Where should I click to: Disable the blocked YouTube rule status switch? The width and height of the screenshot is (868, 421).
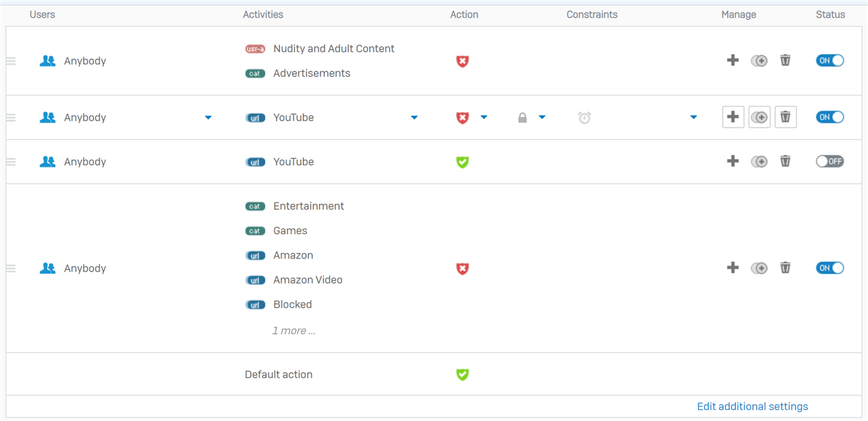830,117
